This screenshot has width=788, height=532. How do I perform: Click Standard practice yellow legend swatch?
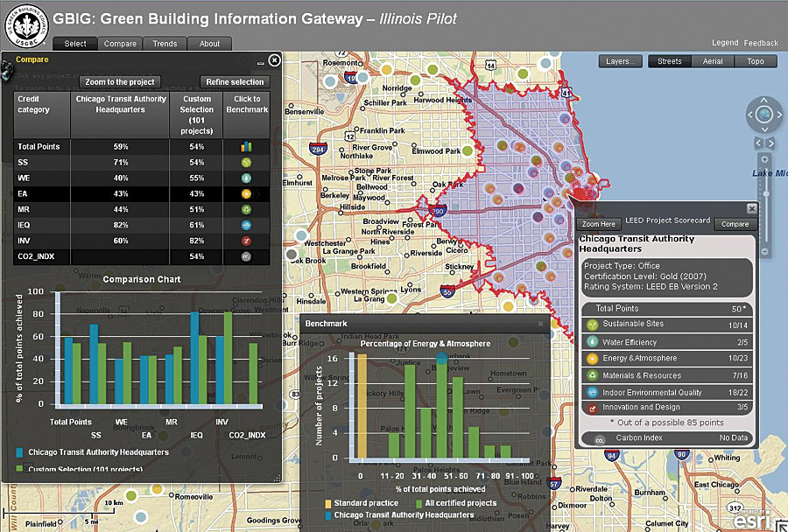328,503
